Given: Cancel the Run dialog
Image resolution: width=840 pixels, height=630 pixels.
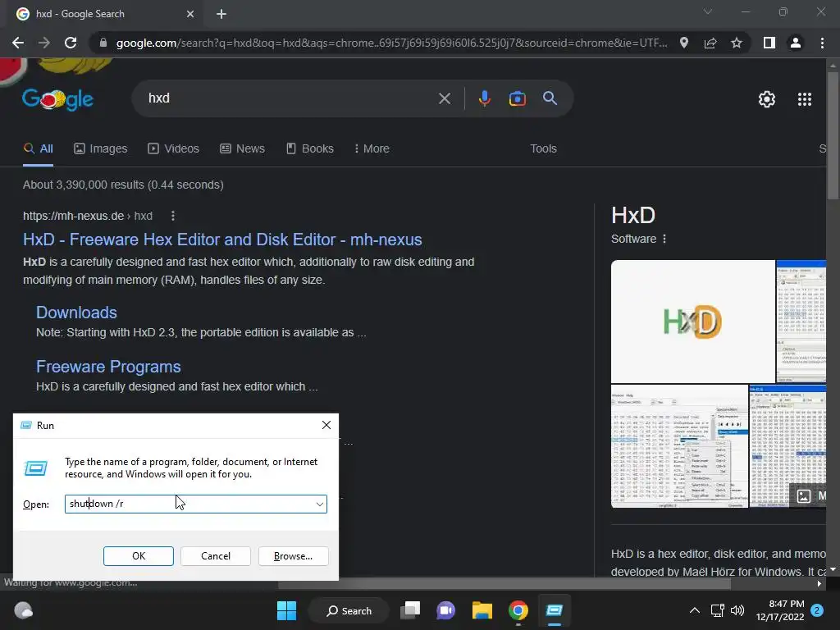Looking at the screenshot, I should click(216, 556).
